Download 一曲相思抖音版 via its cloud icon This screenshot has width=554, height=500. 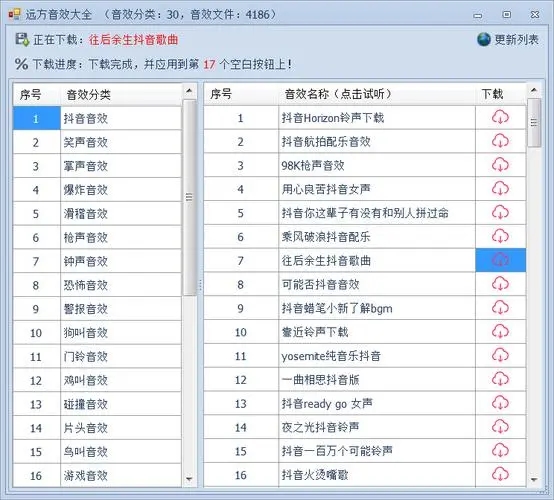[500, 379]
